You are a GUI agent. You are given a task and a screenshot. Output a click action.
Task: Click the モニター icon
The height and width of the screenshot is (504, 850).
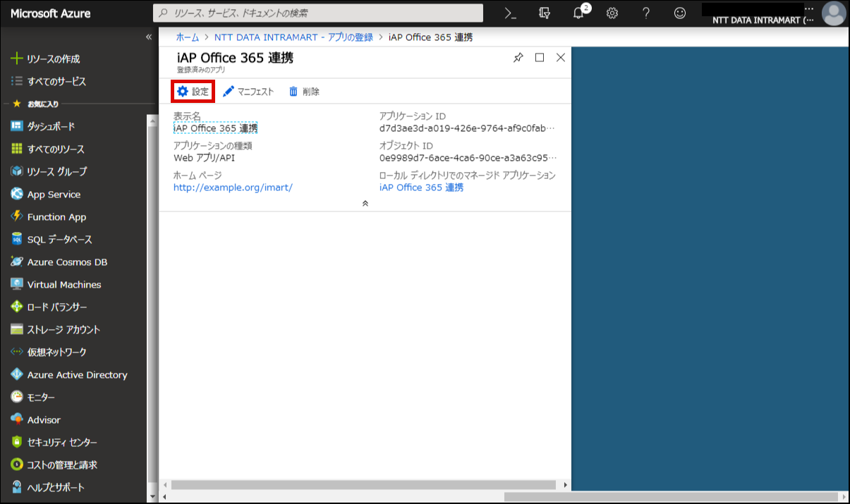pyautogui.click(x=17, y=398)
